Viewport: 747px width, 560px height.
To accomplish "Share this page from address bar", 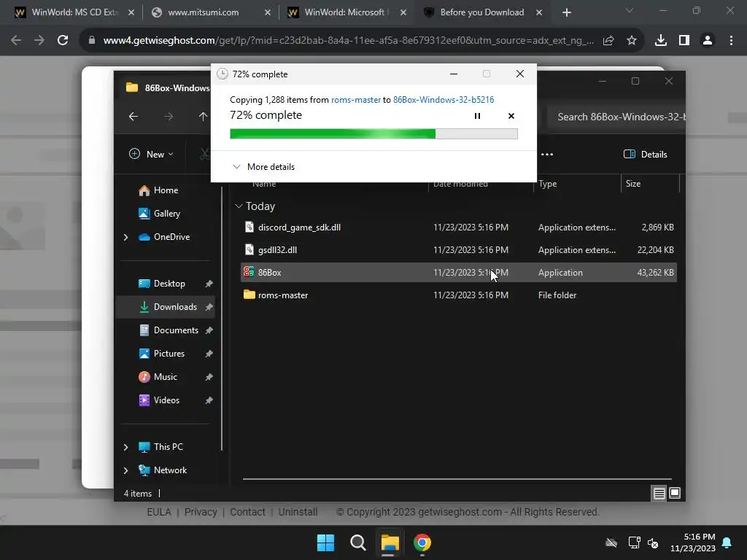I will [608, 41].
